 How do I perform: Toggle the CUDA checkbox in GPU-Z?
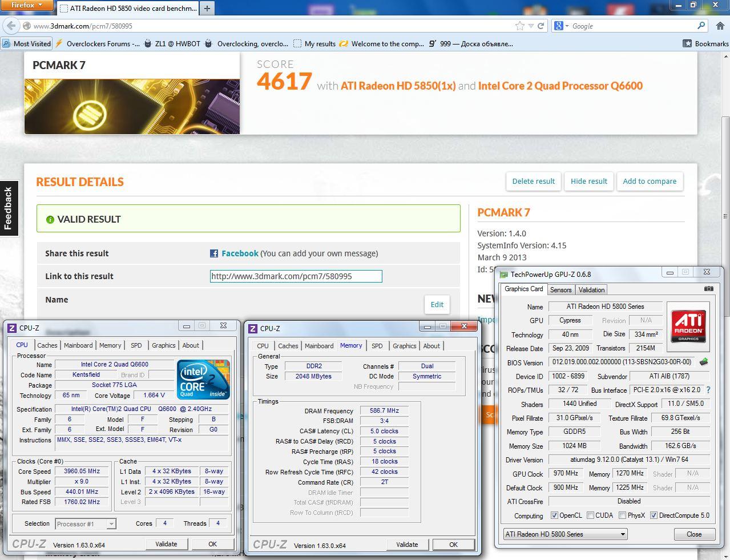(590, 515)
